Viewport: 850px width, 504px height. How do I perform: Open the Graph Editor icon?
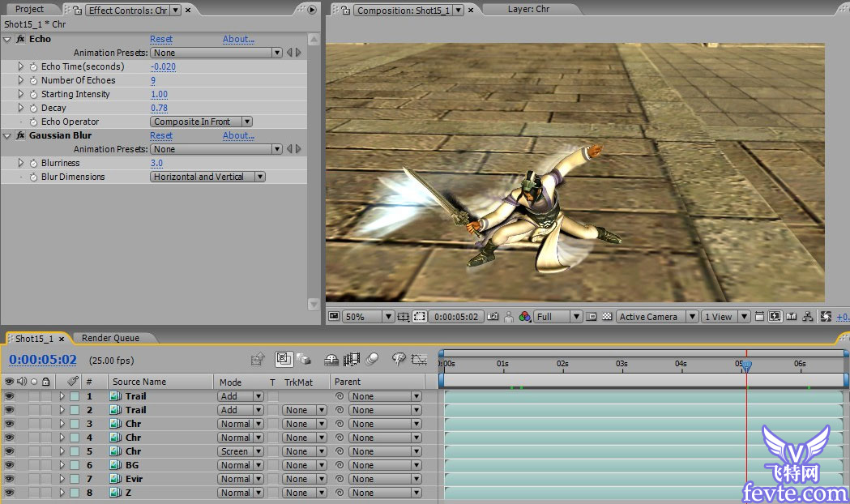418,359
